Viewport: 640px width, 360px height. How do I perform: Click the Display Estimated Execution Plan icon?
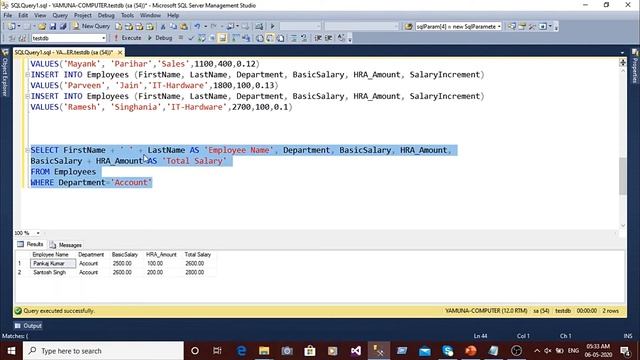pyautogui.click(x=202, y=38)
